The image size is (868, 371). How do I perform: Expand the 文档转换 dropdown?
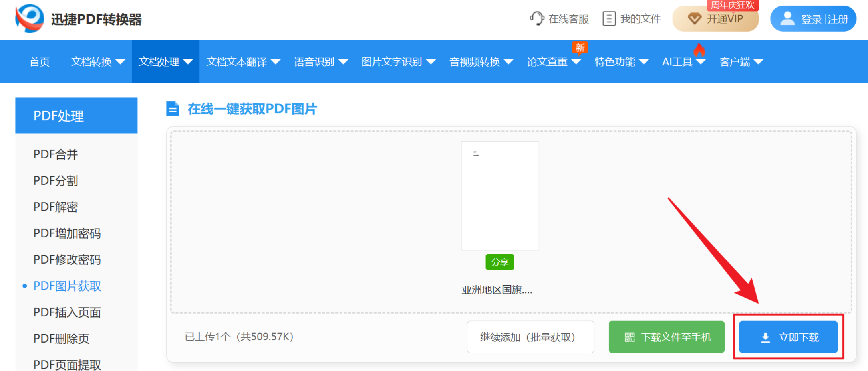coord(97,62)
